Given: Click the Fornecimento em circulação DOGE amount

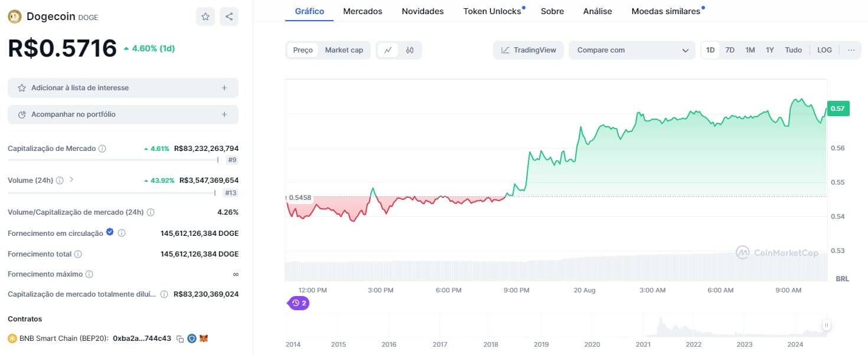Looking at the screenshot, I should (200, 234).
